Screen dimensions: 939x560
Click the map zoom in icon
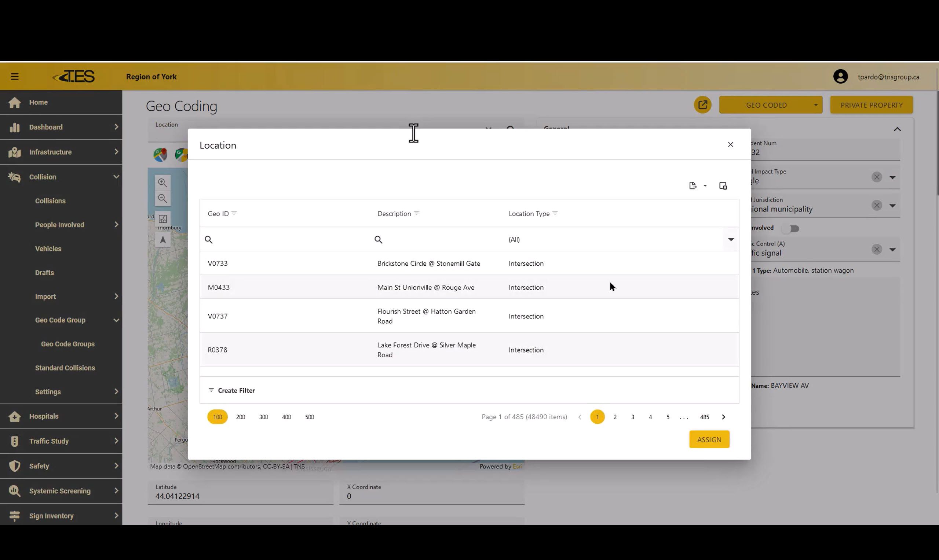(x=162, y=183)
